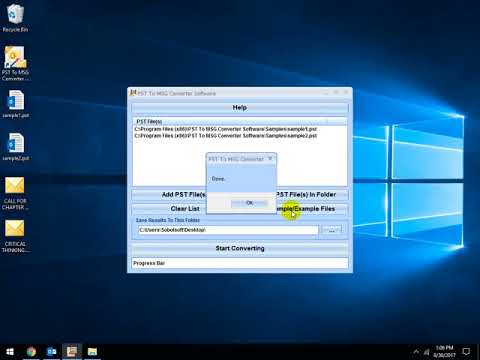The height and width of the screenshot is (360, 480).
Task: Click the Start Converting button
Action: point(240,248)
